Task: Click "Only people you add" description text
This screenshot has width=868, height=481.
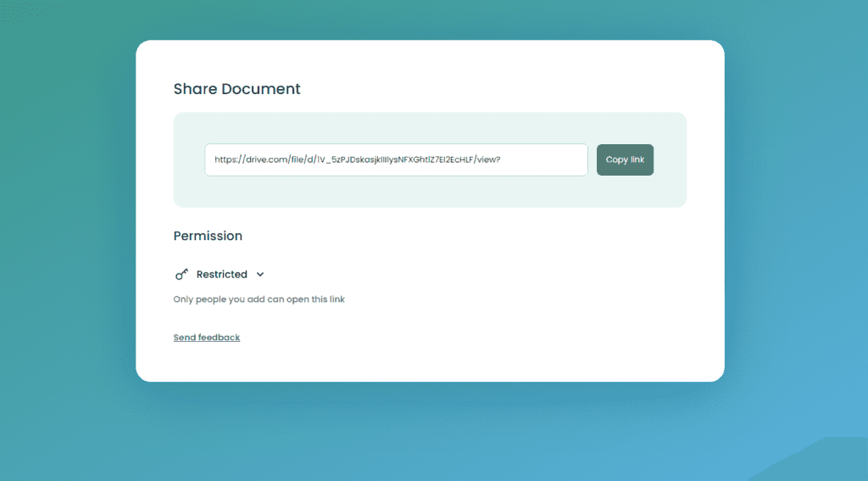Action: 259,299
